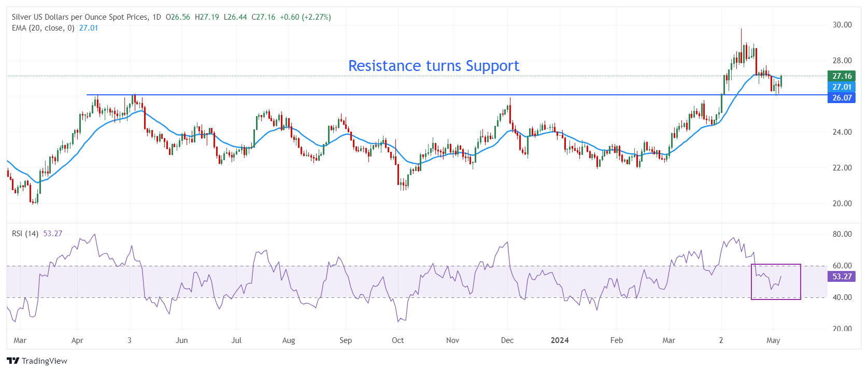Select the blue horizontal support line

click(x=363, y=95)
